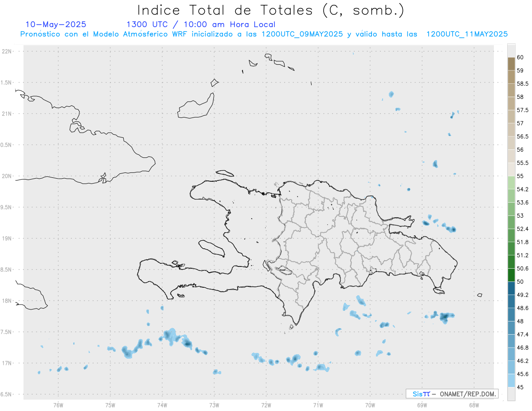Click the colorbar value '58.5'
This screenshot has height=411, width=532.
(523, 84)
